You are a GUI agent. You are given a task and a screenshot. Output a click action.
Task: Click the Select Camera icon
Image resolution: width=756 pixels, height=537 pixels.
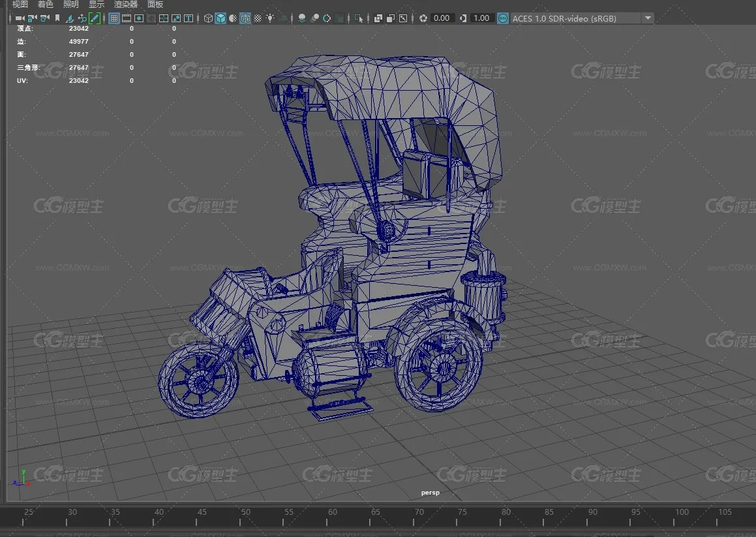click(x=20, y=18)
